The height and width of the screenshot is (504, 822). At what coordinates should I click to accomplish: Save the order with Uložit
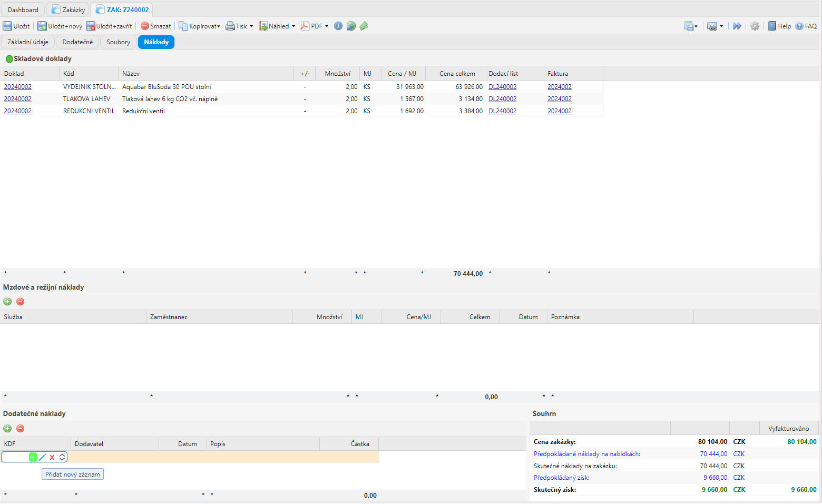tap(16, 26)
